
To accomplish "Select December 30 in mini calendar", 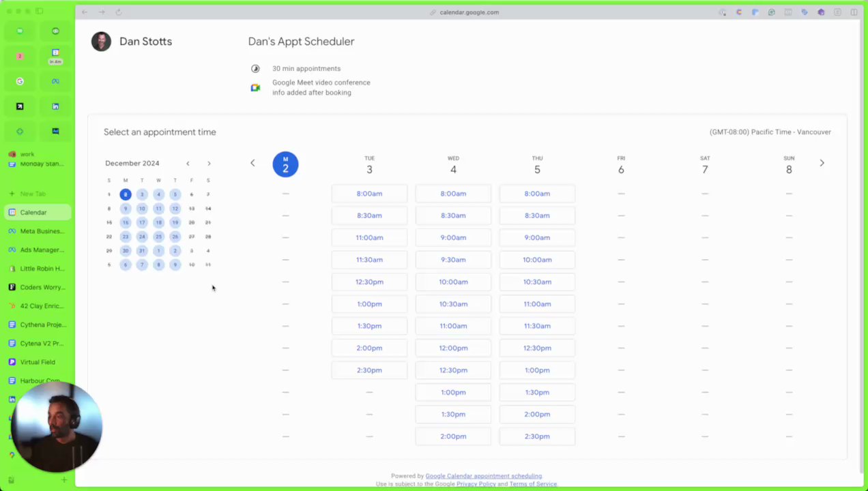I will pos(126,250).
